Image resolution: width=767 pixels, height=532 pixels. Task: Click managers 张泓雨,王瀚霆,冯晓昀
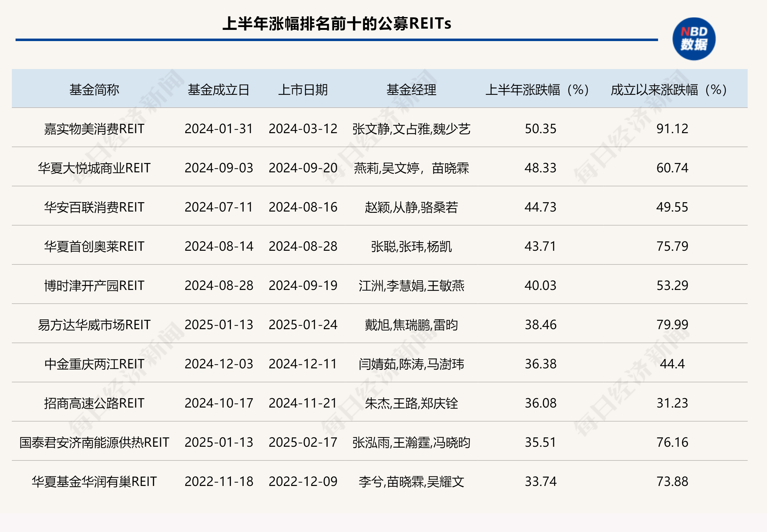[411, 442]
